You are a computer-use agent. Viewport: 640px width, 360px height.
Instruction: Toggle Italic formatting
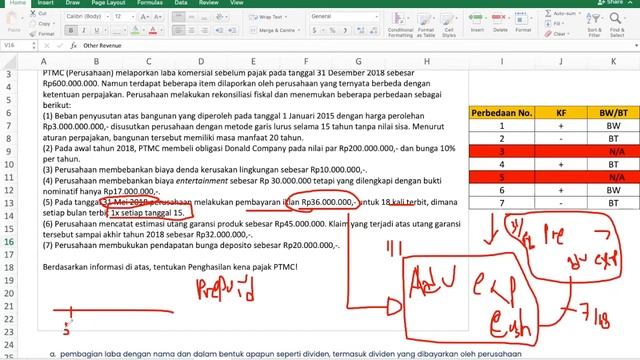tap(84, 31)
